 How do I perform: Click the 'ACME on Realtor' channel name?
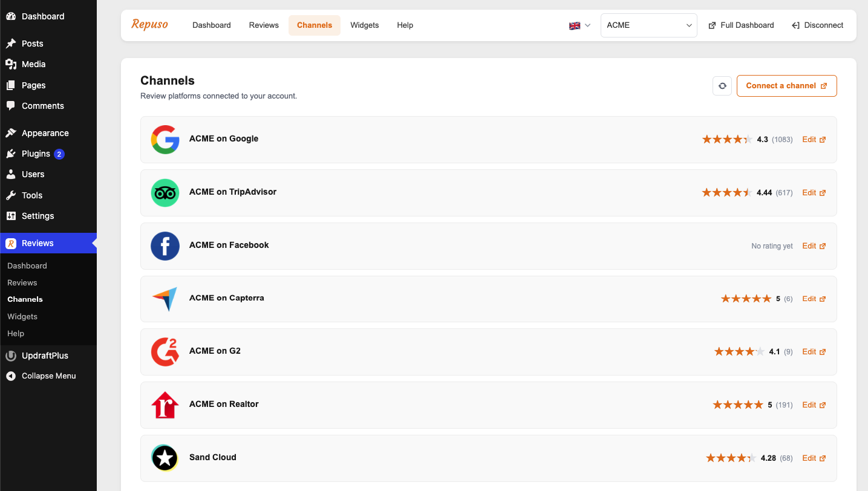click(224, 404)
